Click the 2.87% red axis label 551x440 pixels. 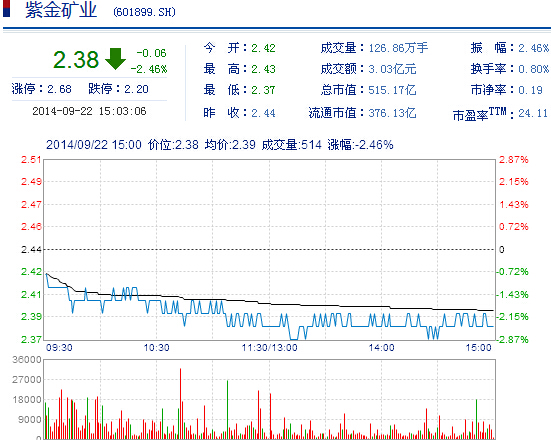(513, 160)
